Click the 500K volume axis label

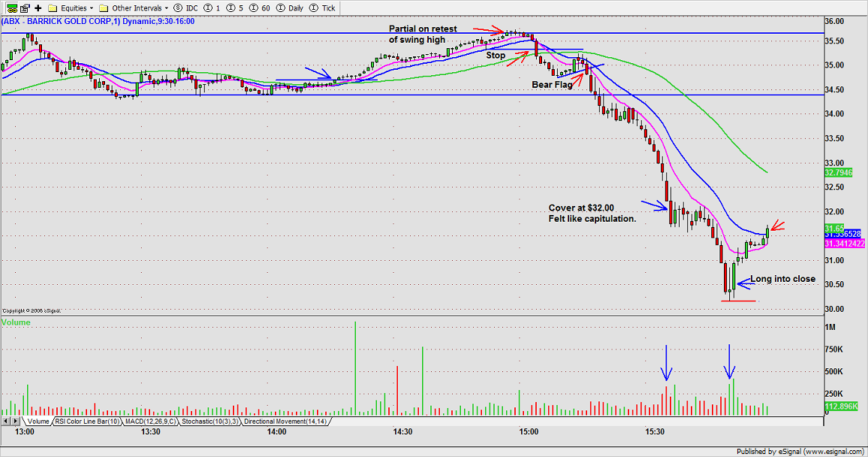[833, 372]
